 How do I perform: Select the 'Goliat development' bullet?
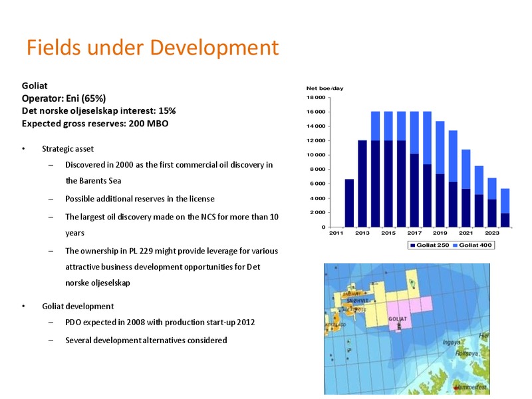pos(78,307)
